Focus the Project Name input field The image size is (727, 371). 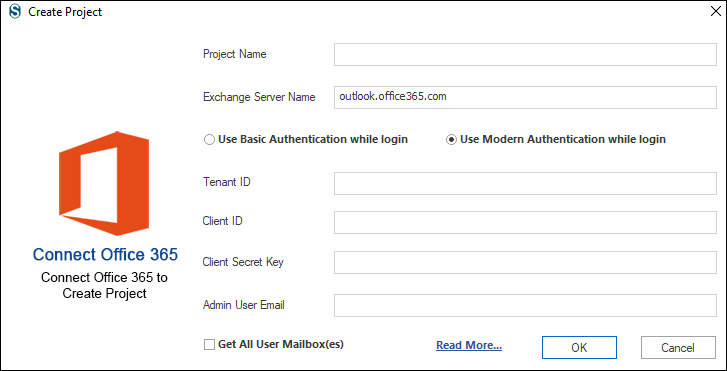[x=525, y=54]
